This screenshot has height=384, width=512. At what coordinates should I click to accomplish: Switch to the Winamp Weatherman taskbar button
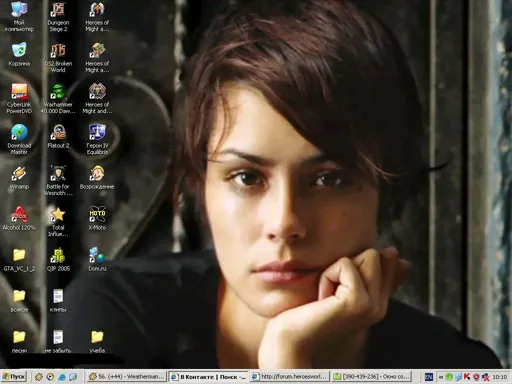coord(126,377)
